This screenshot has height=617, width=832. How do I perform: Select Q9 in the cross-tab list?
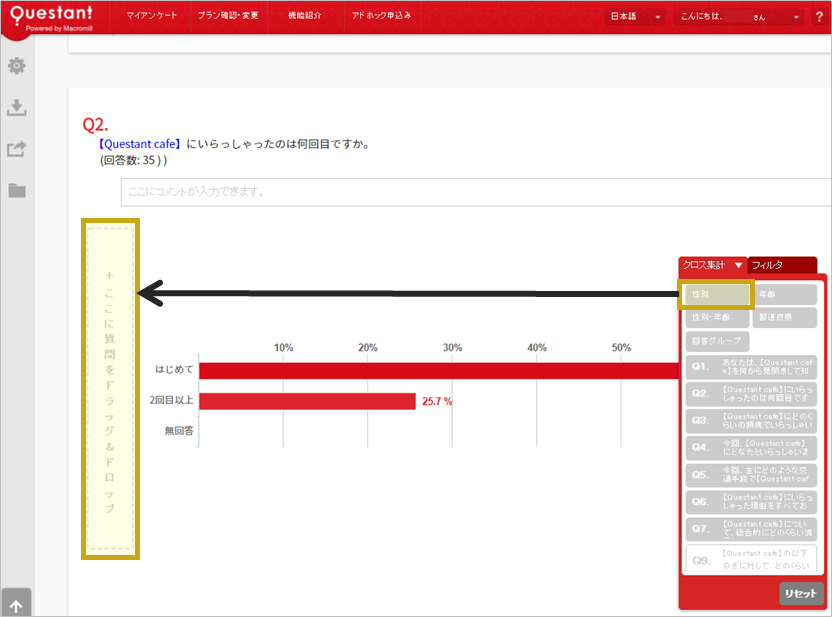tap(751, 559)
